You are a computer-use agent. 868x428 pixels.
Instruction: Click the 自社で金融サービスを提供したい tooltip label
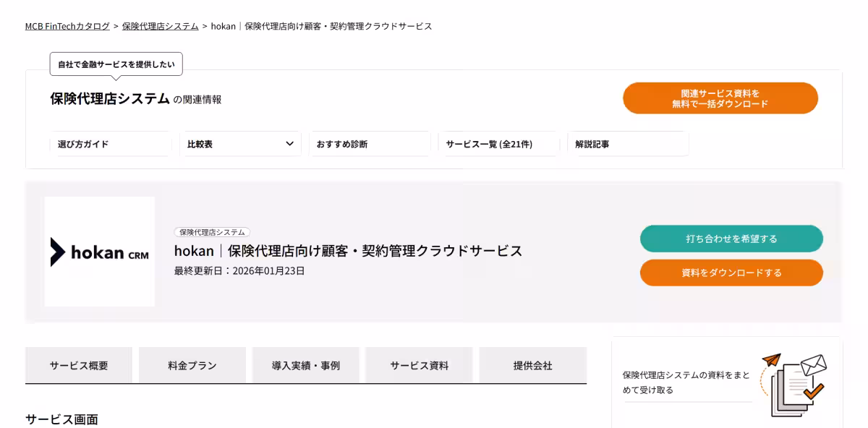[x=116, y=64]
